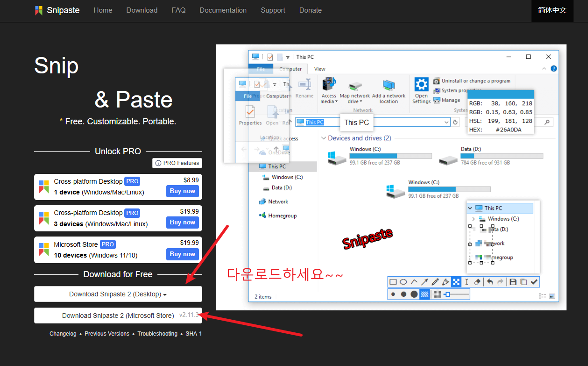Open the Changelog link

point(63,334)
